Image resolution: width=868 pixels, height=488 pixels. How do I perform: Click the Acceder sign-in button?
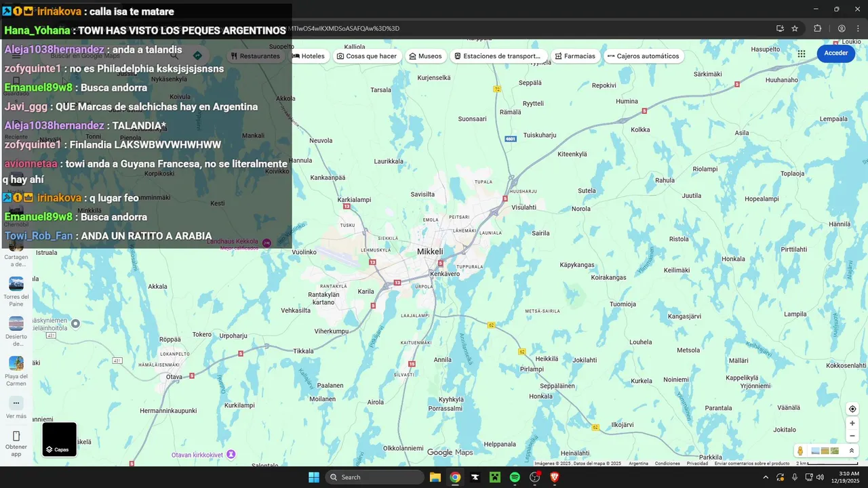click(x=835, y=54)
